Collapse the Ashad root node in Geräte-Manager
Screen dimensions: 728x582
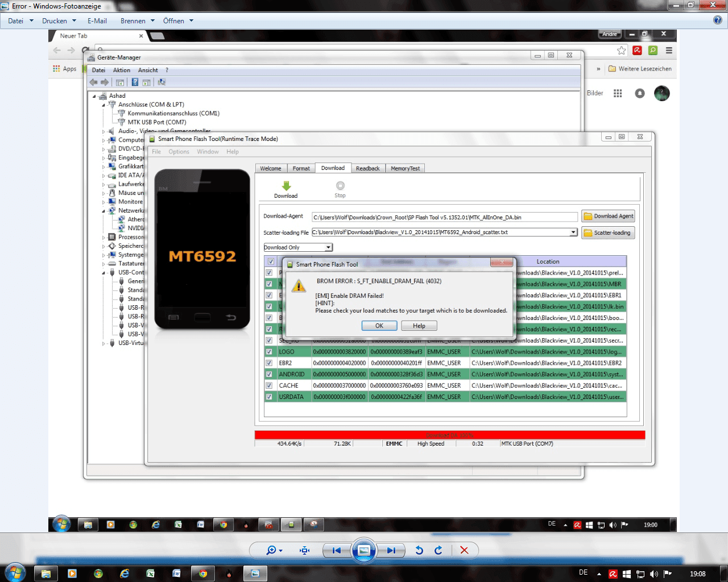[x=94, y=96]
